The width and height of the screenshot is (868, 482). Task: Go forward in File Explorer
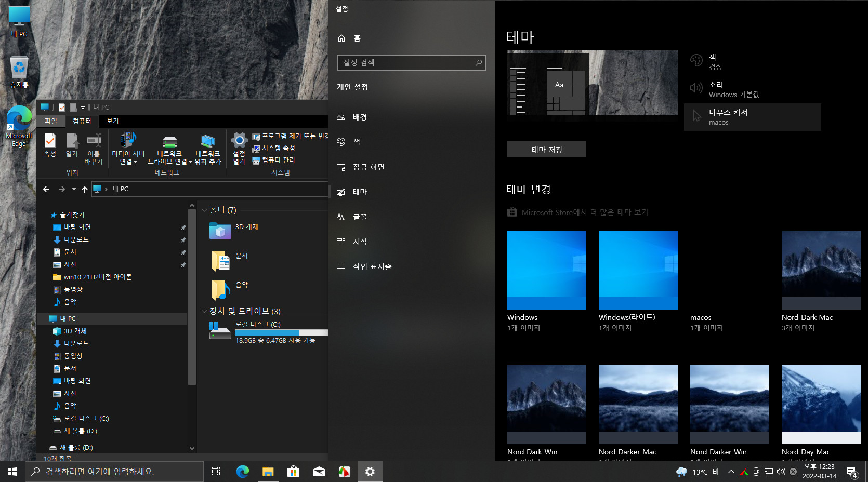[62, 189]
